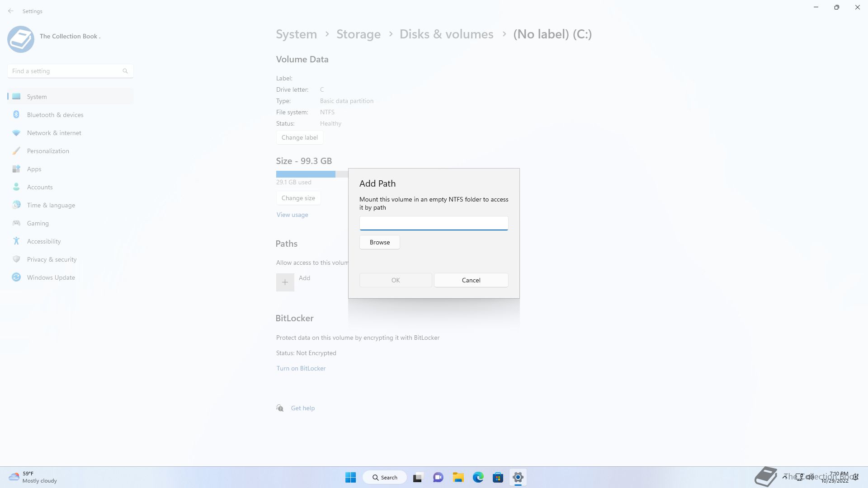Click the storage usage progress bar
The image size is (868, 488).
pos(312,174)
